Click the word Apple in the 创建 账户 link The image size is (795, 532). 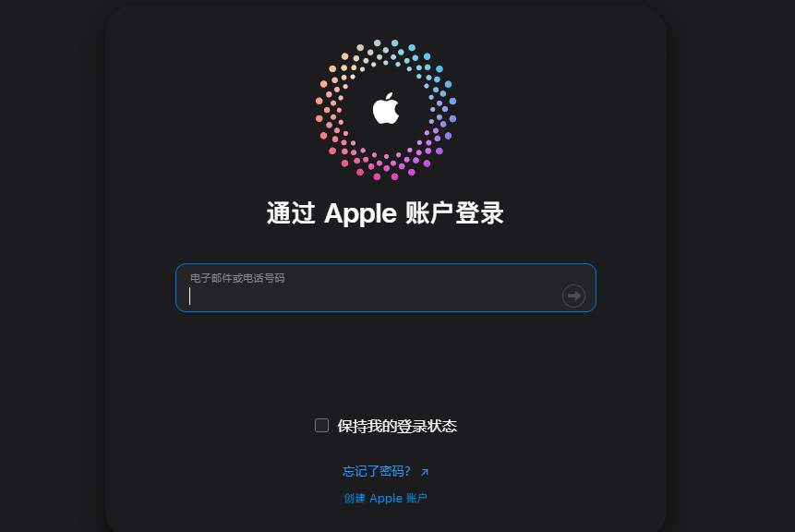[386, 499]
